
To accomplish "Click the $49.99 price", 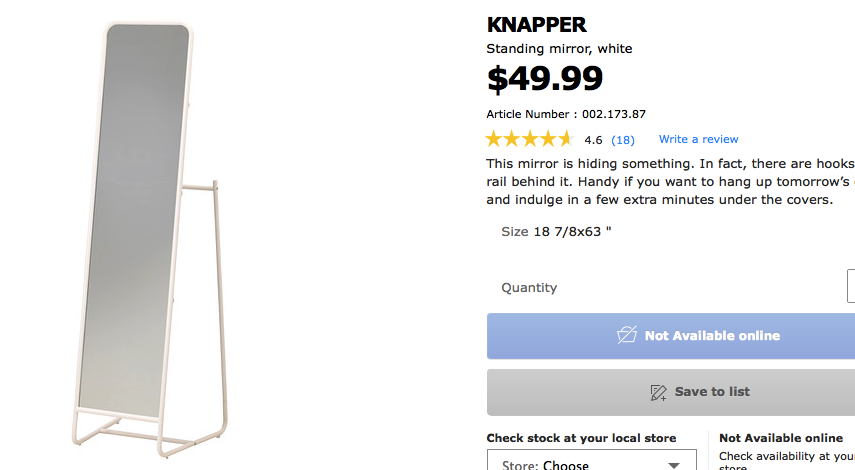I will click(544, 77).
